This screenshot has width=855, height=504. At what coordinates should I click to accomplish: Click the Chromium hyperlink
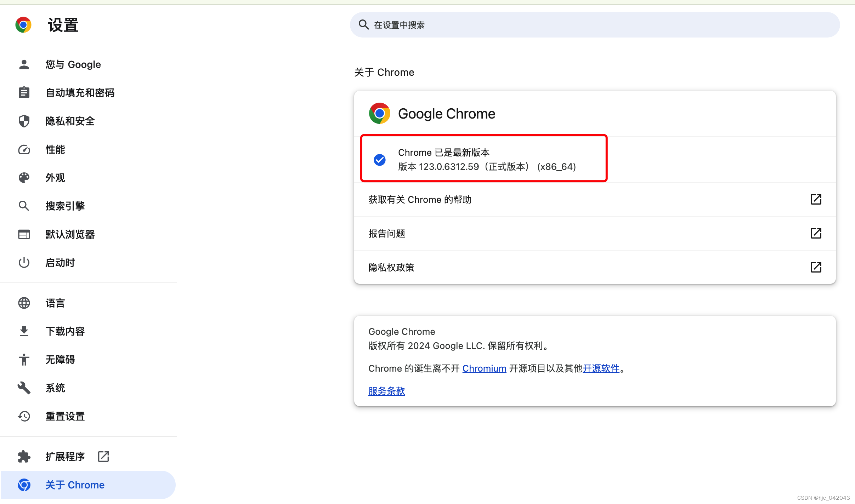click(484, 368)
